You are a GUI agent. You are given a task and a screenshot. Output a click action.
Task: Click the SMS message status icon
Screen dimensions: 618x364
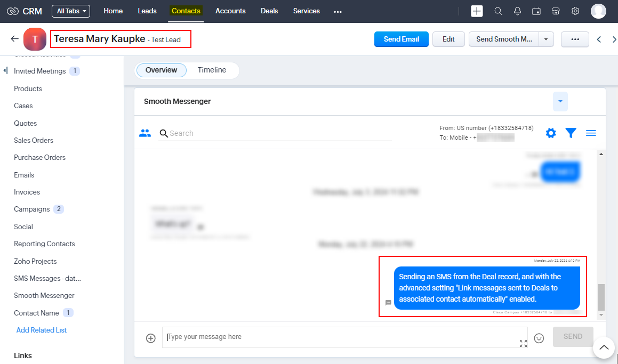(388, 303)
